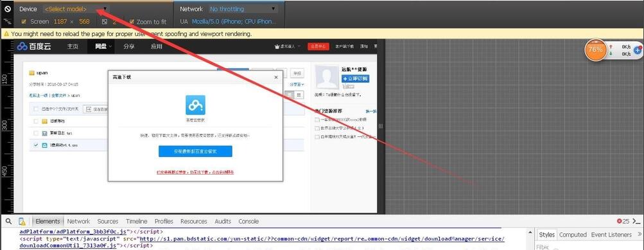644x250 pixels.
Task: Open the username account menu with crown
Action: tap(288, 46)
